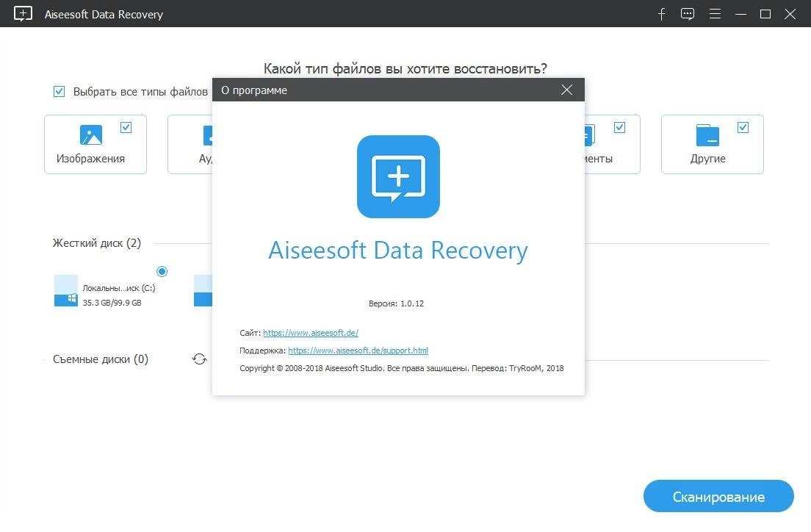Open the hamburger menu in title bar
Image resolution: width=811 pixels, height=532 pixels.
pyautogui.click(x=715, y=14)
